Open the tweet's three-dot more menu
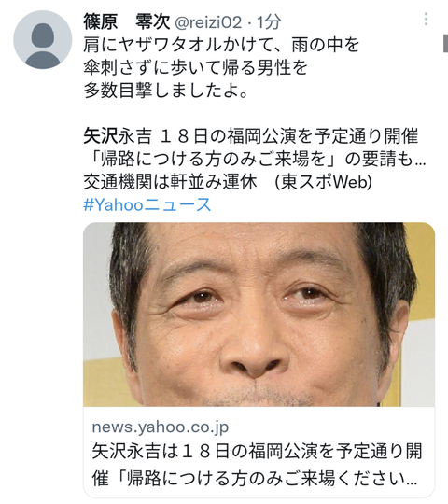This screenshot has height=504, width=448. (426, 20)
